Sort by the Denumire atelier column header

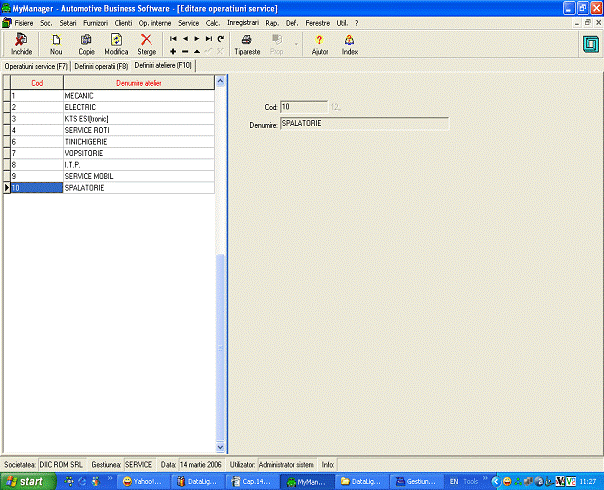coord(138,82)
